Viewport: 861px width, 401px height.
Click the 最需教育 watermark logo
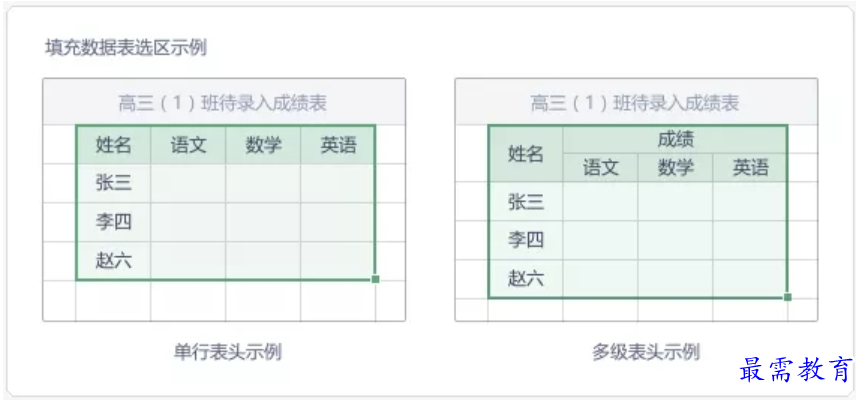coord(796,369)
